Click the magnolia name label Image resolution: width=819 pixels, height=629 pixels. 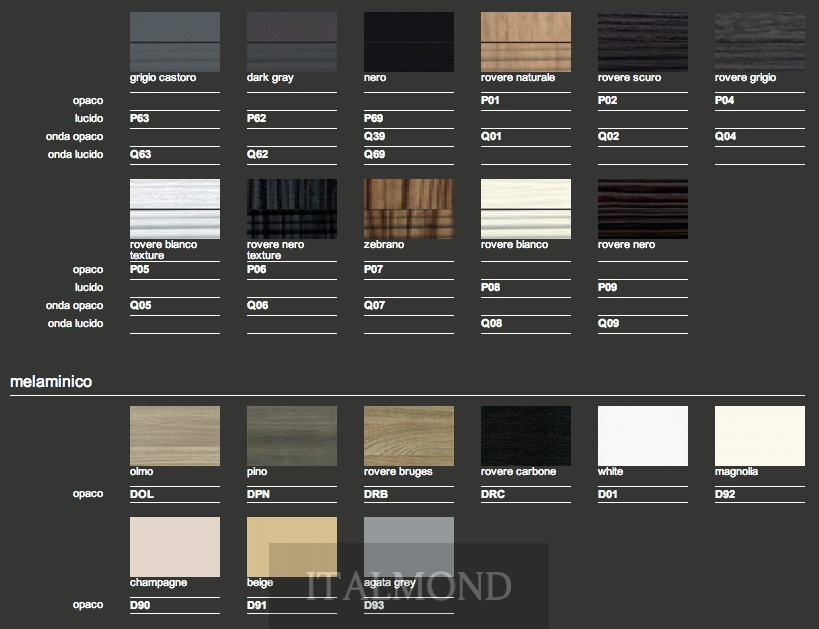tap(736, 472)
